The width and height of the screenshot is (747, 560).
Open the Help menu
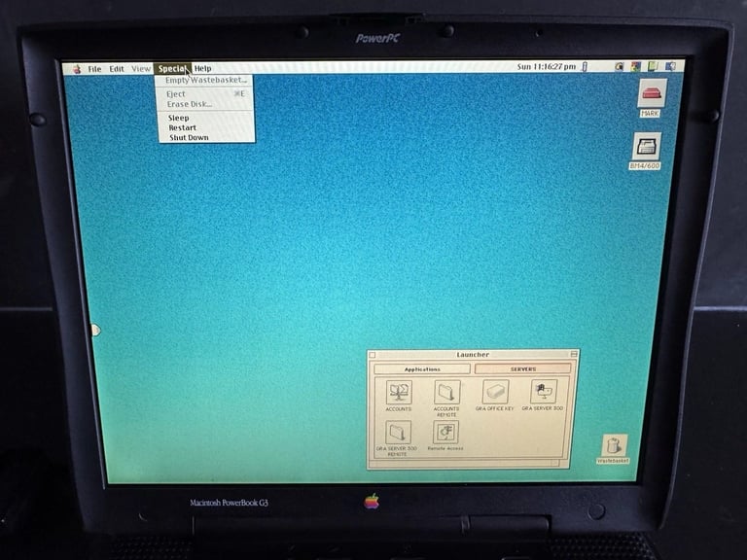202,69
